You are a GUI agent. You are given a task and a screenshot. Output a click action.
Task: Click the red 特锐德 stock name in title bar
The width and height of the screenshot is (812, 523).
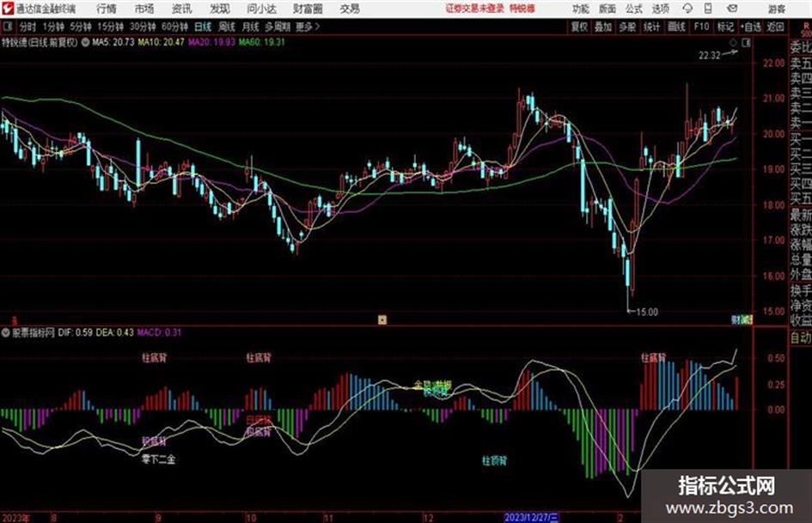[522, 9]
